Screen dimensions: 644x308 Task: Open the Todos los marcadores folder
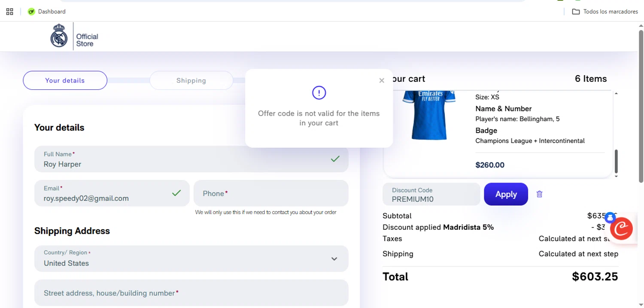605,12
